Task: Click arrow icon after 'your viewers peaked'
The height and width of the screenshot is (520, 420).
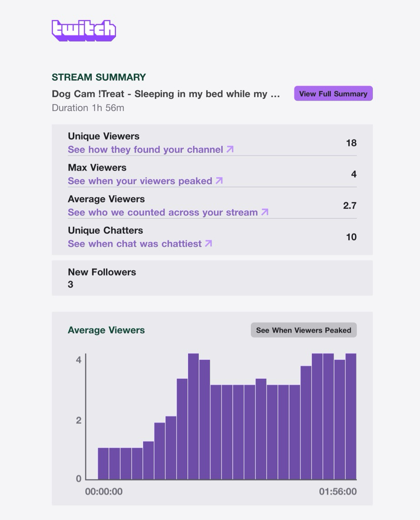Action: 219,180
